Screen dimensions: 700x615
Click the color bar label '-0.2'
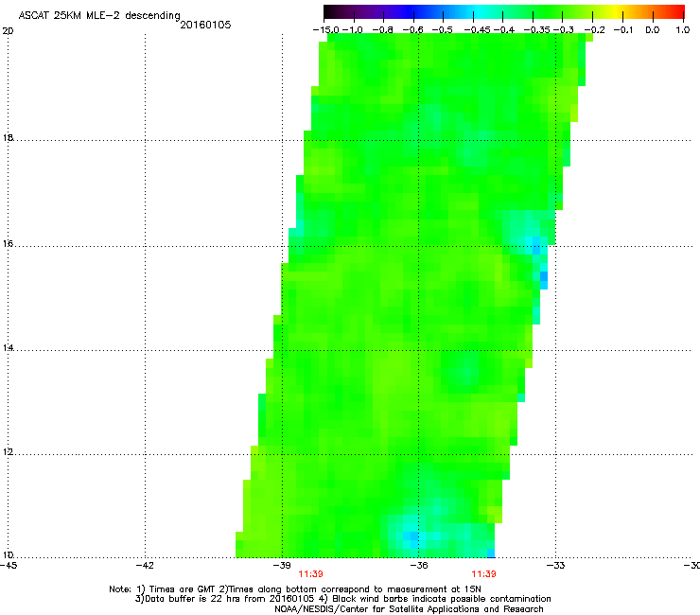[x=595, y=30]
